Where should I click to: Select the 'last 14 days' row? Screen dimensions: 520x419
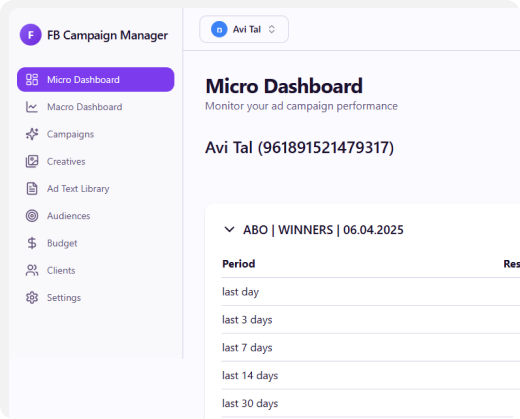click(371, 375)
